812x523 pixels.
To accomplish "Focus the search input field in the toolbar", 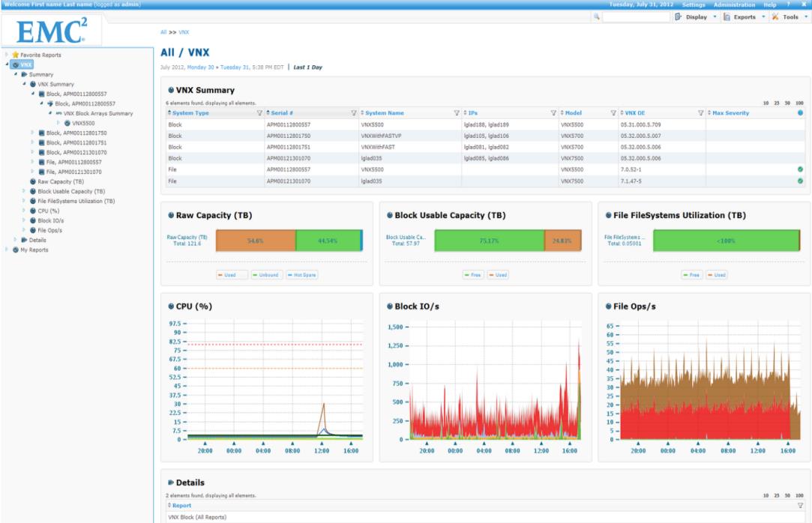I will click(x=636, y=17).
